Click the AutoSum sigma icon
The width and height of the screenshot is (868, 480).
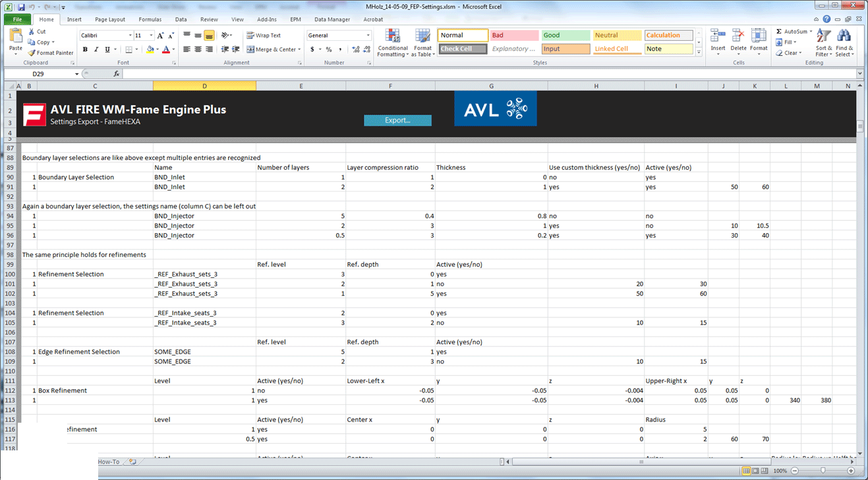pos(779,32)
